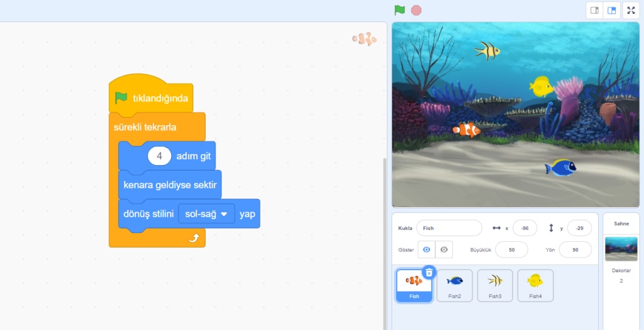Click the kenara geldiyse sektir block
Viewport: 644px width, 330px height.
click(x=170, y=185)
